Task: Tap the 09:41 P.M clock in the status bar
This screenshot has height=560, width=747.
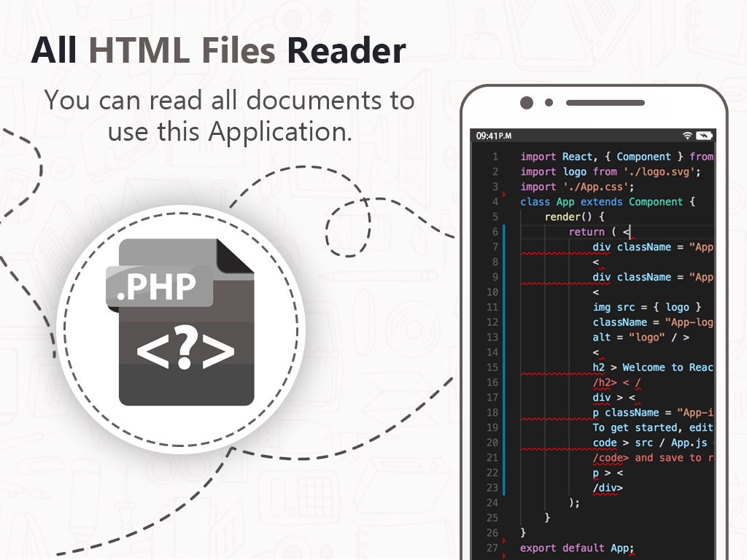Action: [494, 136]
